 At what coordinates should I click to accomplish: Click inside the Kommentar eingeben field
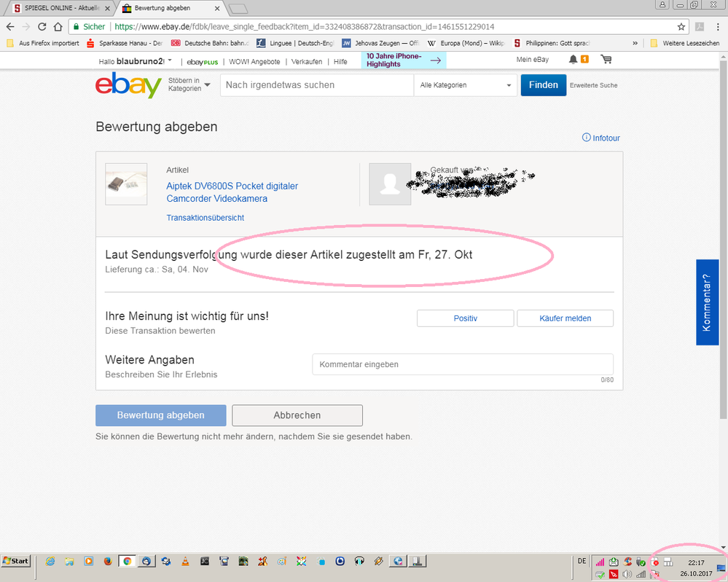tap(462, 364)
